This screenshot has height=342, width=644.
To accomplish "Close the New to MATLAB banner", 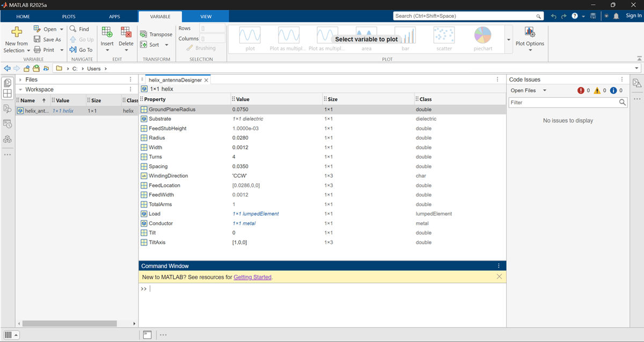I will (x=499, y=276).
